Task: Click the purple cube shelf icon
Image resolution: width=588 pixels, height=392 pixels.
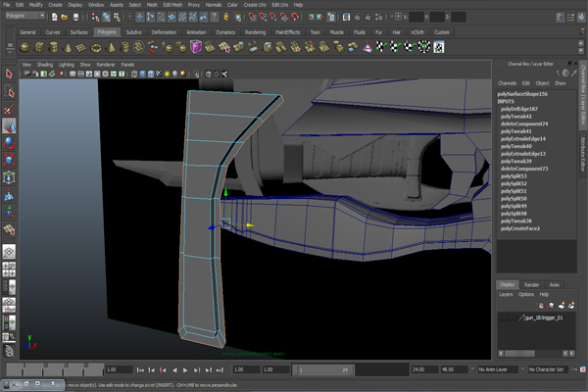Action: pos(196,47)
